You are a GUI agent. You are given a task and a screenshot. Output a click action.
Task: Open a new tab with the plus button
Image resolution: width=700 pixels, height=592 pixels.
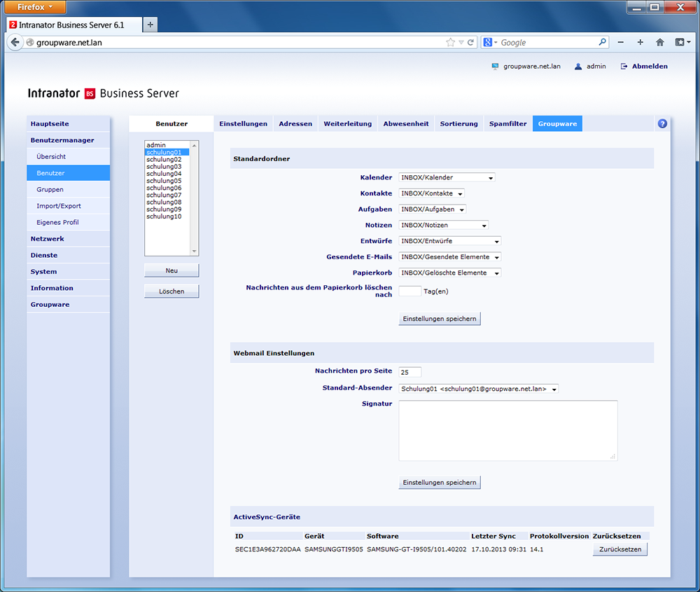coord(150,25)
